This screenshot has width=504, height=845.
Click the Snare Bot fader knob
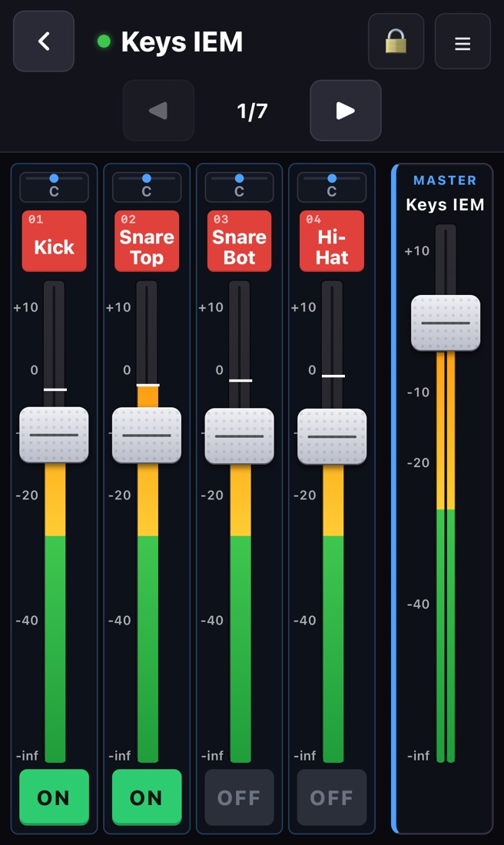[240, 436]
